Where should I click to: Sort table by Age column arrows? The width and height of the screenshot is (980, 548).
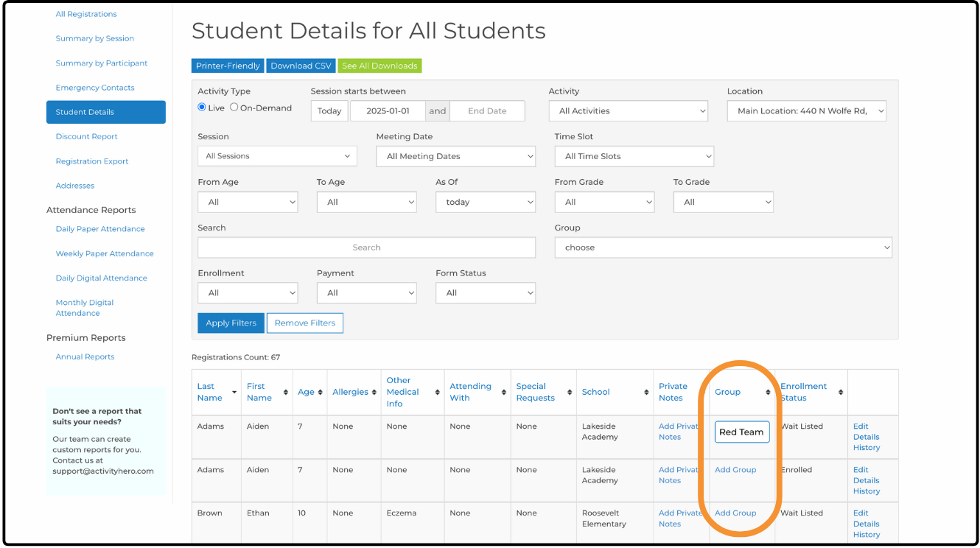click(x=321, y=393)
